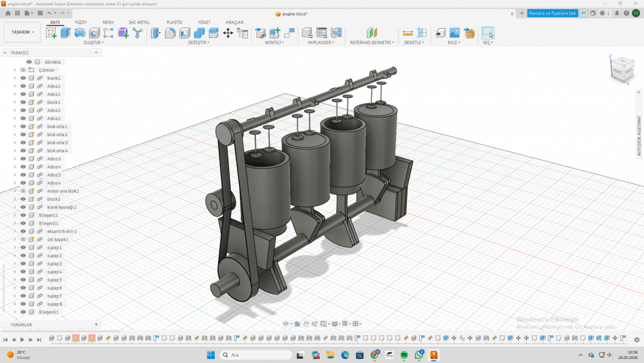The width and height of the screenshot is (644, 363).
Task: Hide the supap:8 component
Action: click(x=23, y=304)
